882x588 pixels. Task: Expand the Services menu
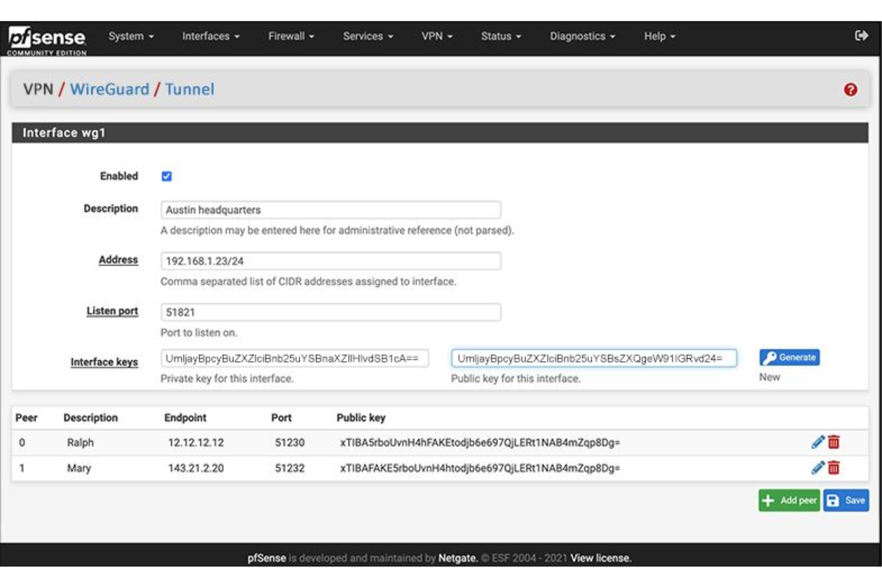(368, 36)
